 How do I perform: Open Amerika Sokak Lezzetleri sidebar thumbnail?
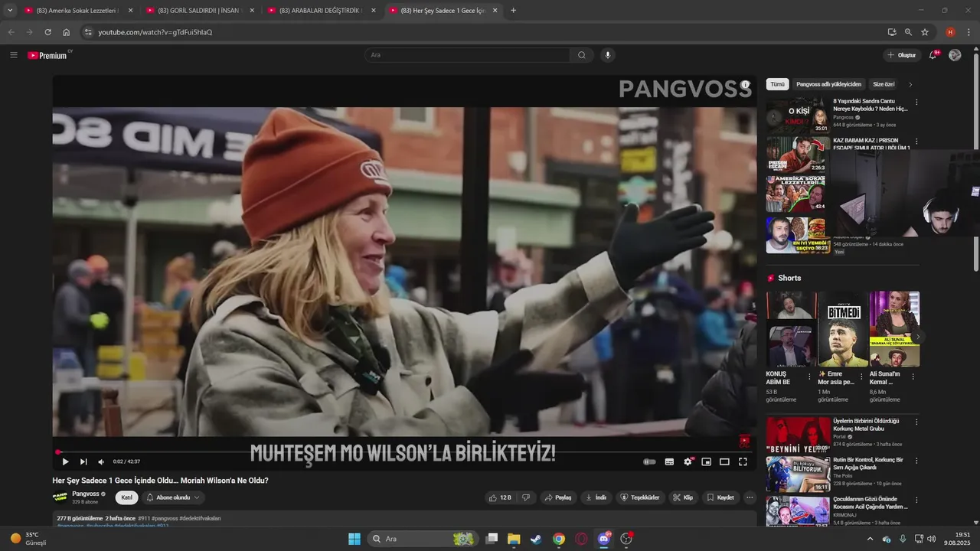[796, 194]
